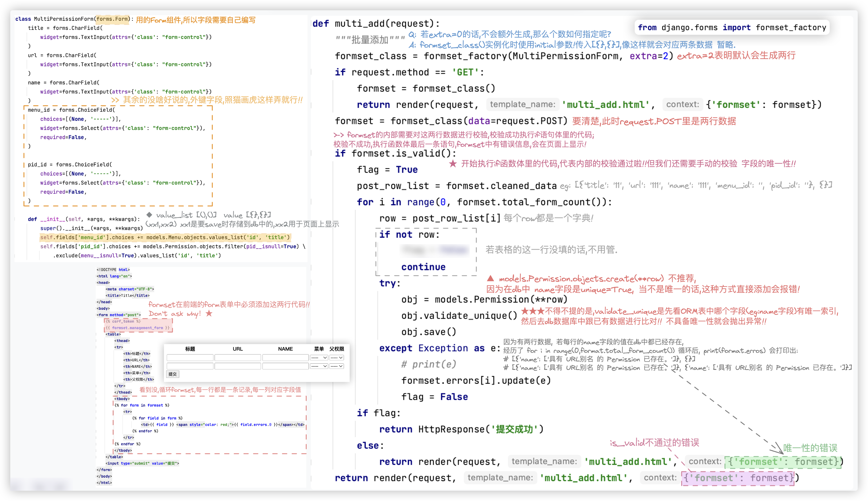Click the '<title>Title</title>' HTML line
This screenshot has height=501, width=868.
coord(128,295)
